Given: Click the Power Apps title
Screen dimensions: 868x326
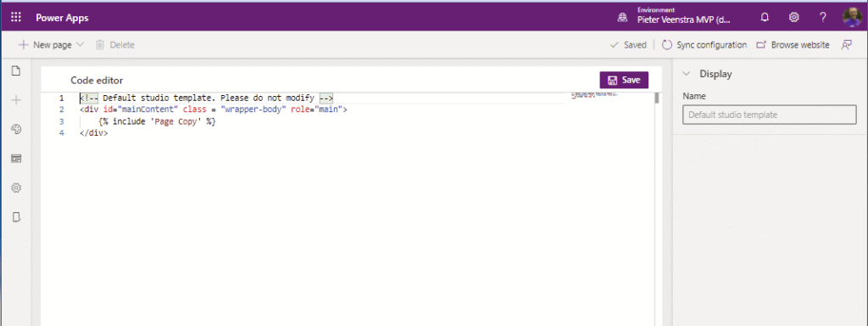Looking at the screenshot, I should pos(62,18).
